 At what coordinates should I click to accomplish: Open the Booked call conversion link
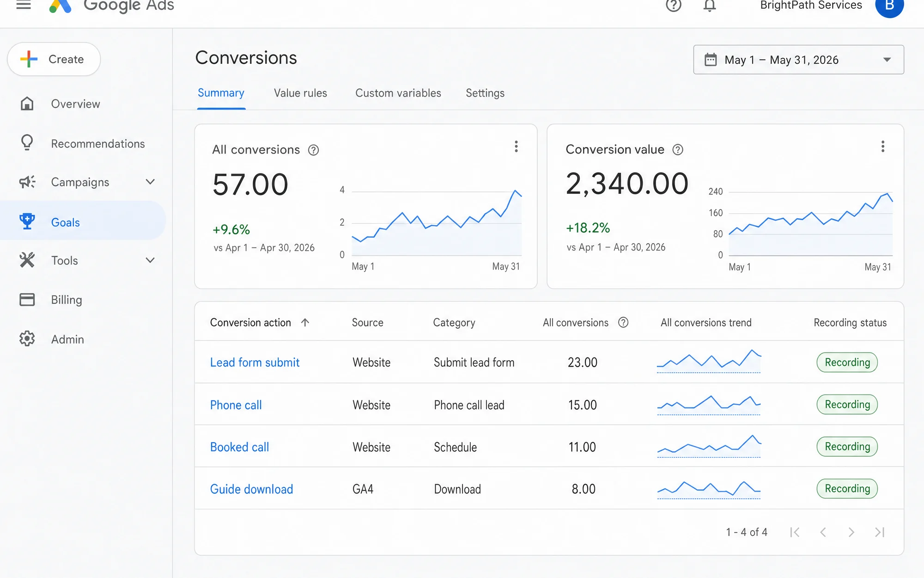coord(239,447)
